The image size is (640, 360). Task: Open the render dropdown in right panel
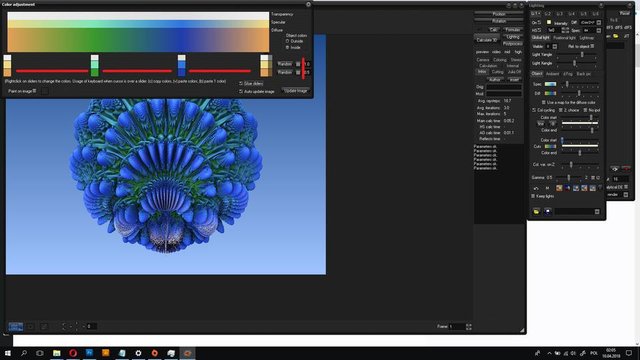(626, 195)
